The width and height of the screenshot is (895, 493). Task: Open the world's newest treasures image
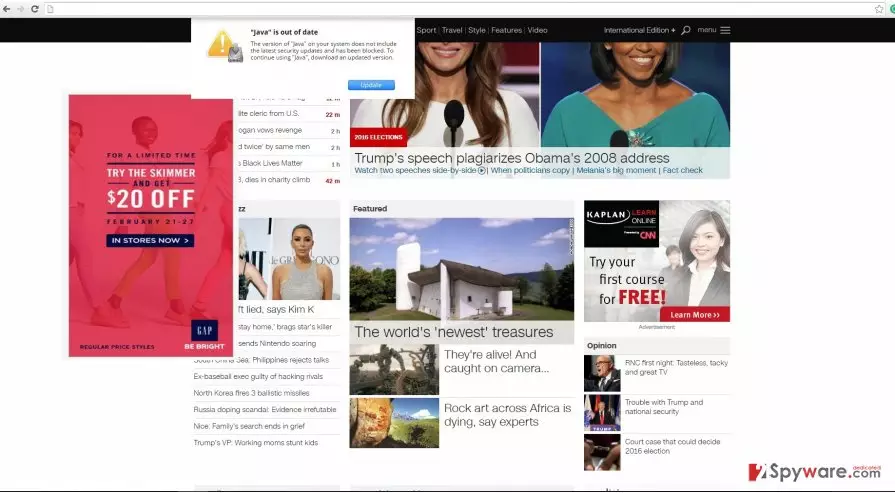pos(462,269)
